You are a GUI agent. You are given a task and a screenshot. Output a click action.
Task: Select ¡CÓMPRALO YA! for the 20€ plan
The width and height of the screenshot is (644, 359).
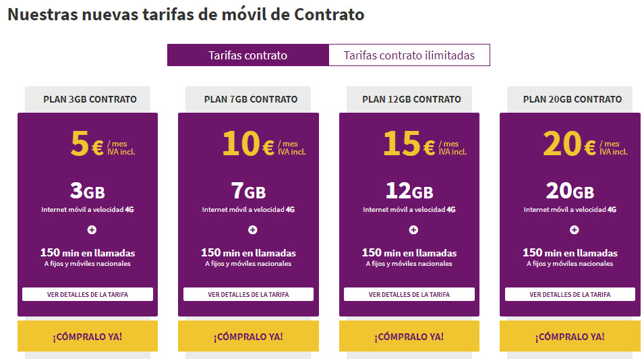point(570,336)
